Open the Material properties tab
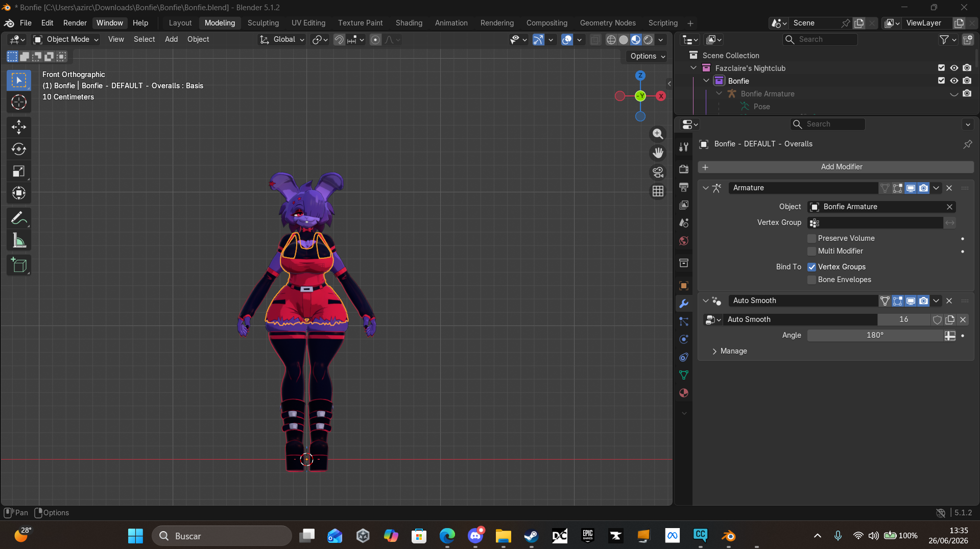Screen dimensions: 980x549 pyautogui.click(x=684, y=393)
